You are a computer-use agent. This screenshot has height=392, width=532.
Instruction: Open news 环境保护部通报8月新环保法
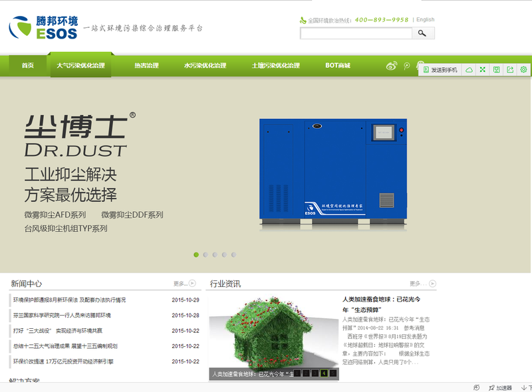point(70,300)
